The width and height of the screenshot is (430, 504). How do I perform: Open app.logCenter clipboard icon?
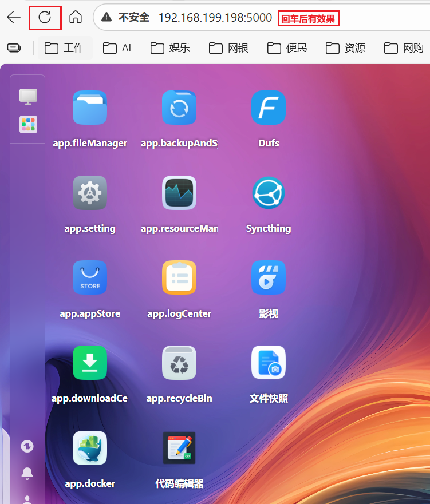point(179,278)
